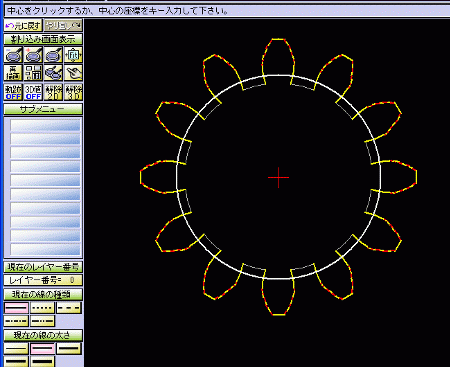Click the 解除 2D button
This screenshot has height=367, width=450.
[53, 92]
